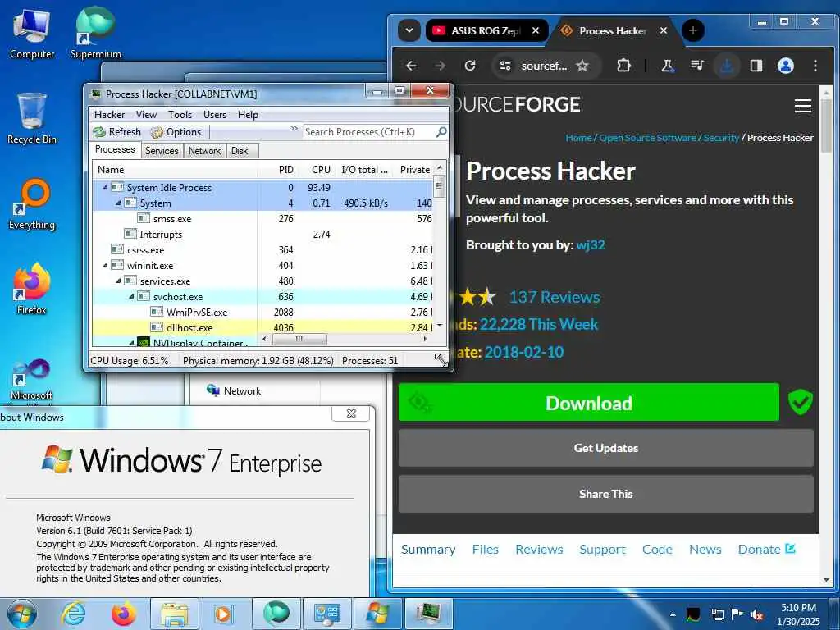Click the green Download button
Screen dimensions: 840x630
coord(589,402)
